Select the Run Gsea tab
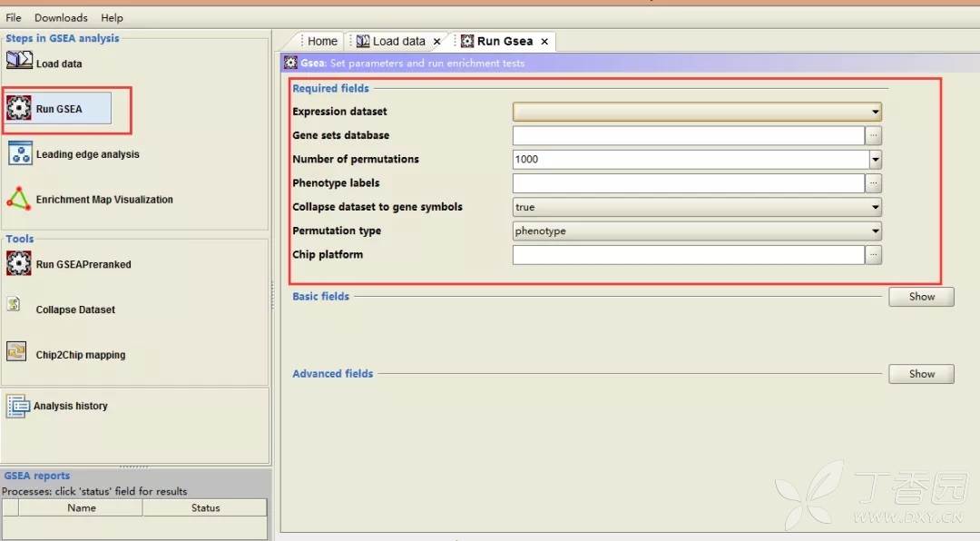This screenshot has width=980, height=541. coord(505,41)
